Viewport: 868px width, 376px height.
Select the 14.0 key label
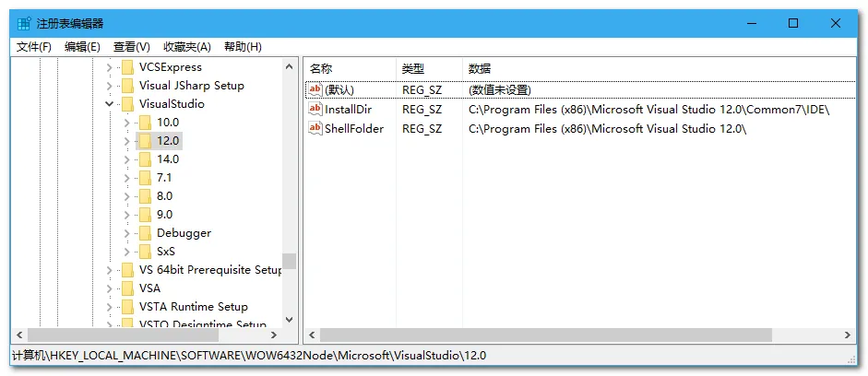click(x=168, y=159)
